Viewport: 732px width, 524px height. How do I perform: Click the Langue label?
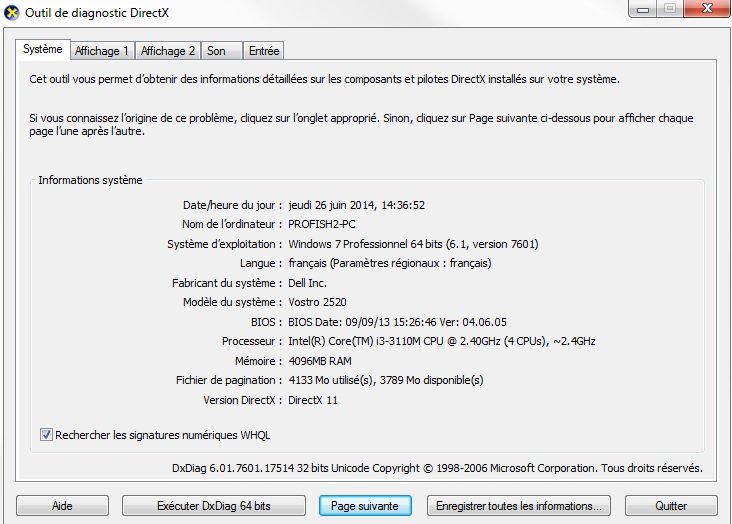pyautogui.click(x=261, y=263)
